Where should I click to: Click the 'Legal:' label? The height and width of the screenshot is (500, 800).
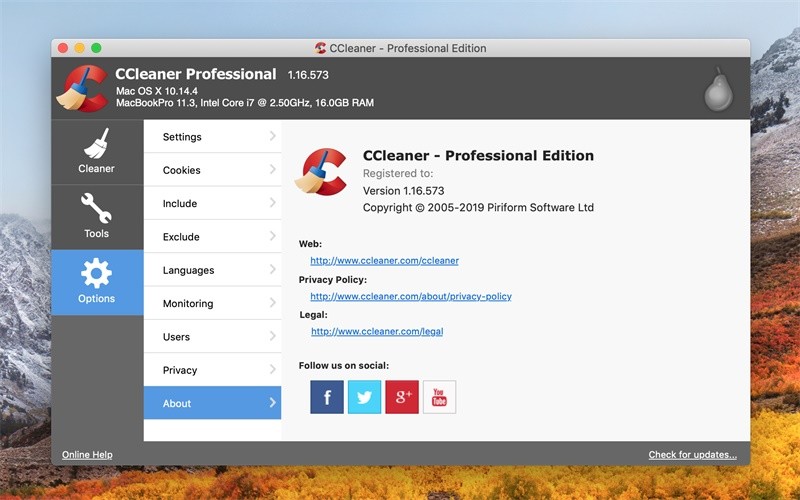pyautogui.click(x=313, y=315)
